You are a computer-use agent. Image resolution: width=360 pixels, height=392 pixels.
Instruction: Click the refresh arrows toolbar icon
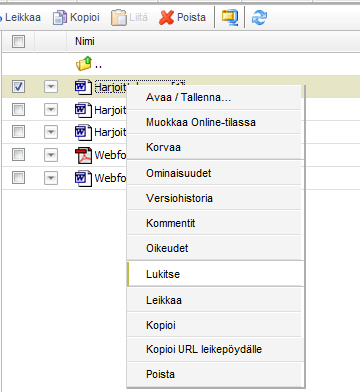tap(259, 17)
